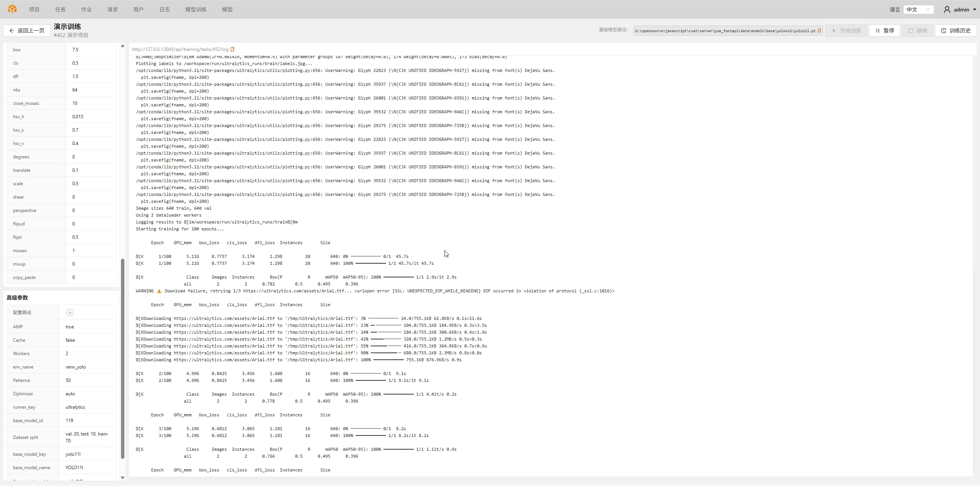Click the 高级参数 section heading
980x486 pixels.
tap(17, 298)
